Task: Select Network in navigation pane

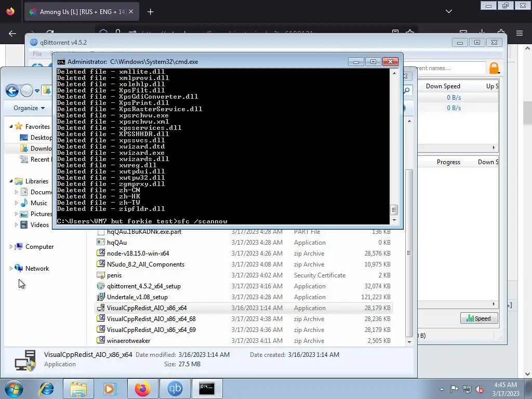Action: 32,269
